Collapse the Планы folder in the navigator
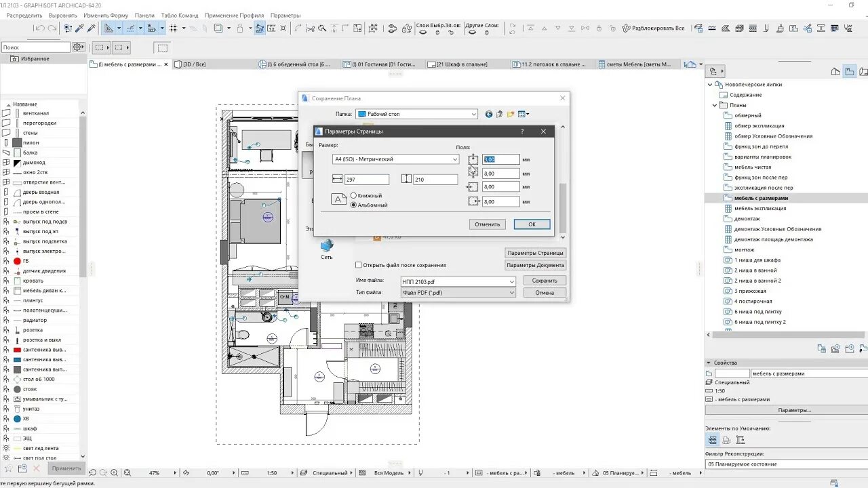The height and width of the screenshot is (488, 868). click(715, 105)
